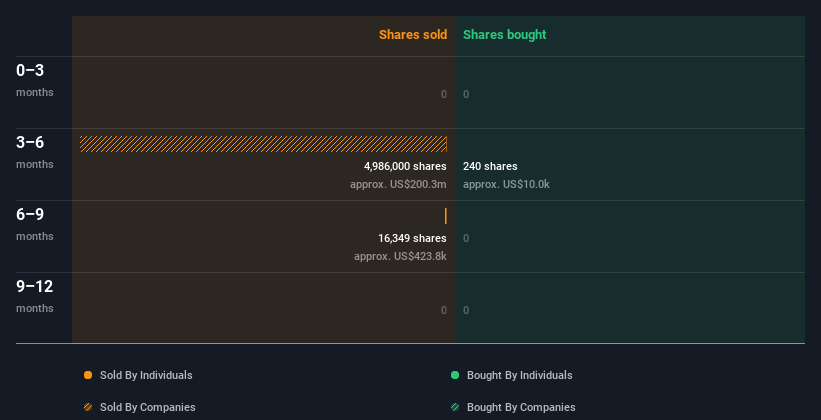Click the 9–12 months shares bought zero
This screenshot has height=420, width=821.
point(466,310)
